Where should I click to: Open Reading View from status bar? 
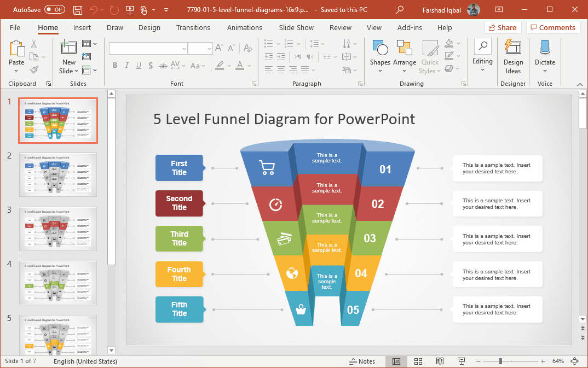440,361
